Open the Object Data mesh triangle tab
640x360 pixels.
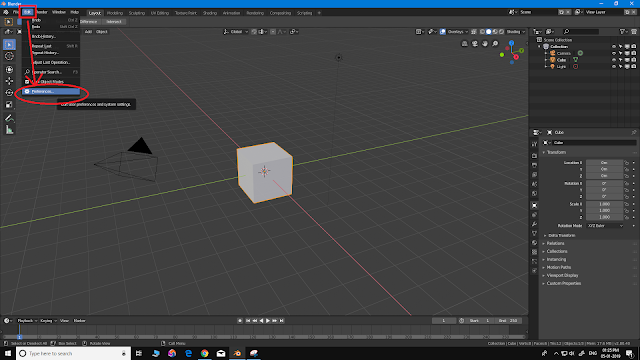tap(534, 233)
